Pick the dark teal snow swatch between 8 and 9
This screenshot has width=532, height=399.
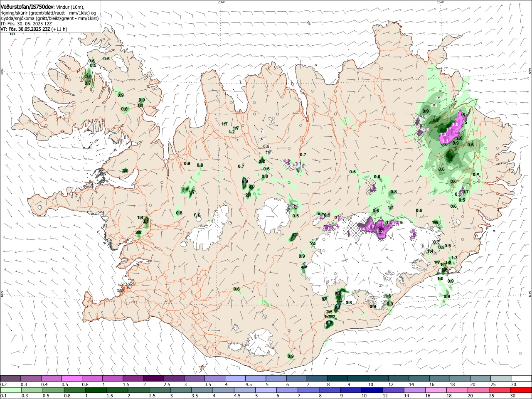[x=337, y=379]
